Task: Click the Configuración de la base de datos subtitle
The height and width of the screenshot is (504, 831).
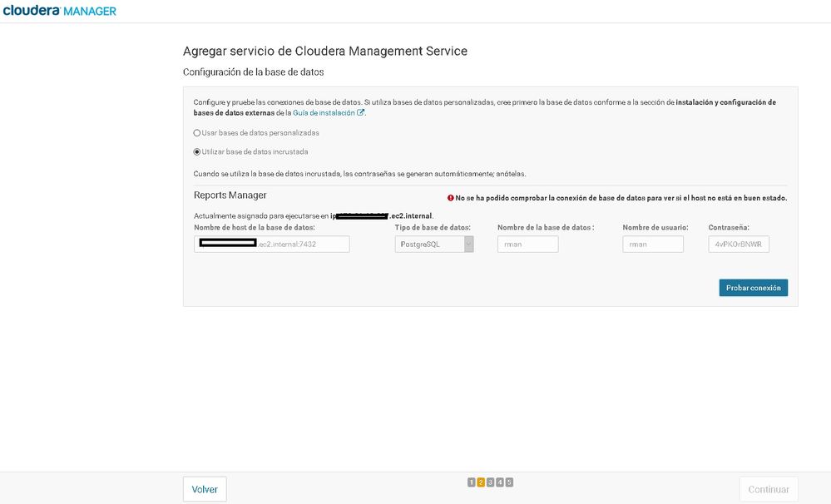Action: 254,72
